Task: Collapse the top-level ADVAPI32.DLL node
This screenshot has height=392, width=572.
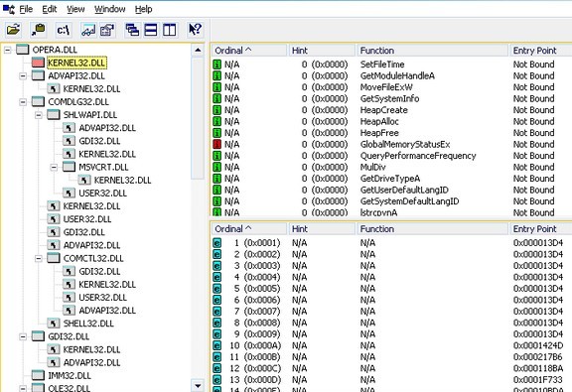Action: pyautogui.click(x=23, y=75)
